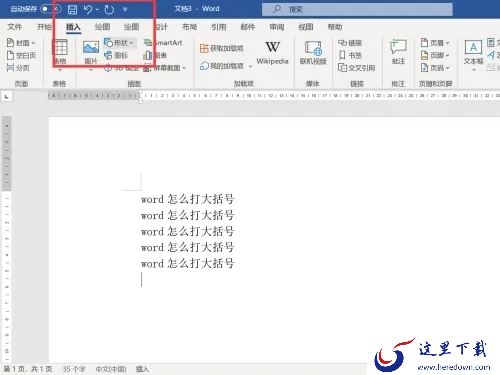Open the References ribbon tab
Screen dimensions: 500x375
click(219, 27)
